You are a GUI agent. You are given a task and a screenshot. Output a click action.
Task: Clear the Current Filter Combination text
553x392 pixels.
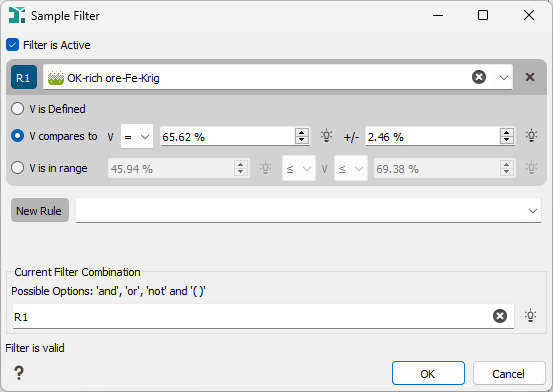500,316
